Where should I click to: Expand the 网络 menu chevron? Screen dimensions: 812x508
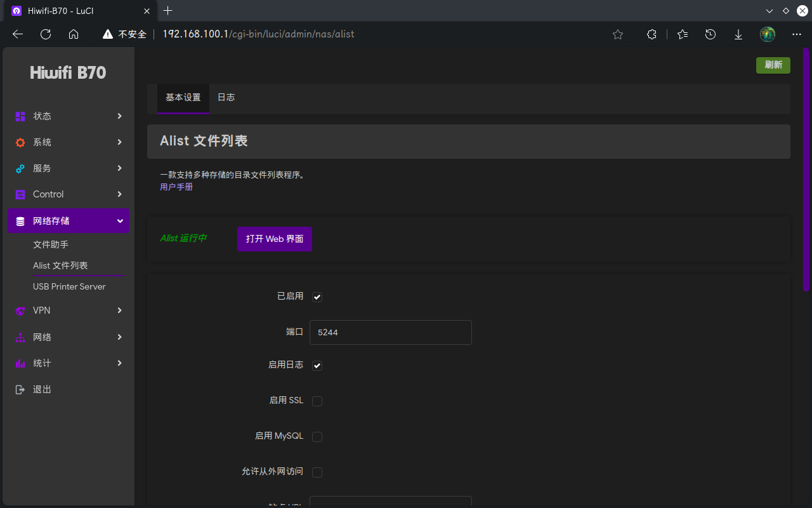(x=119, y=337)
